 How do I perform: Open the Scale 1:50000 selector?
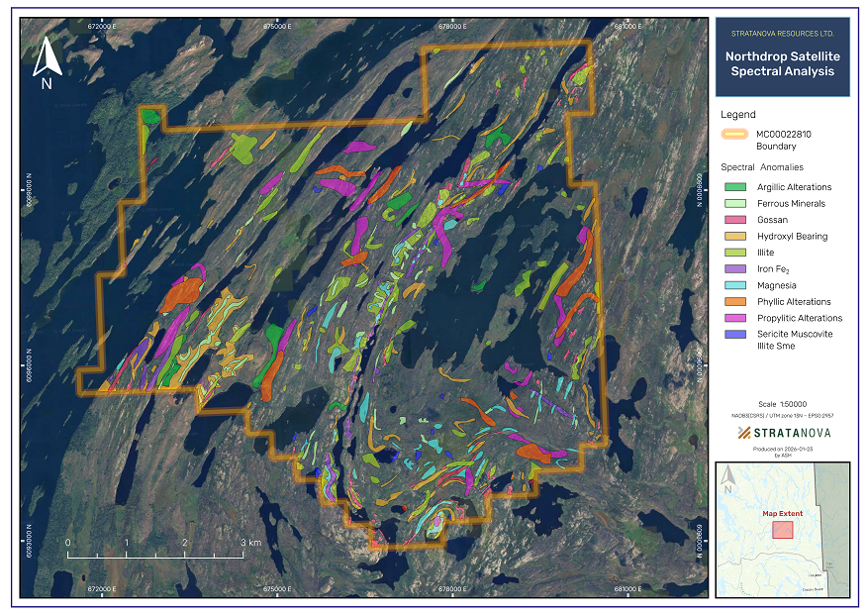point(783,404)
